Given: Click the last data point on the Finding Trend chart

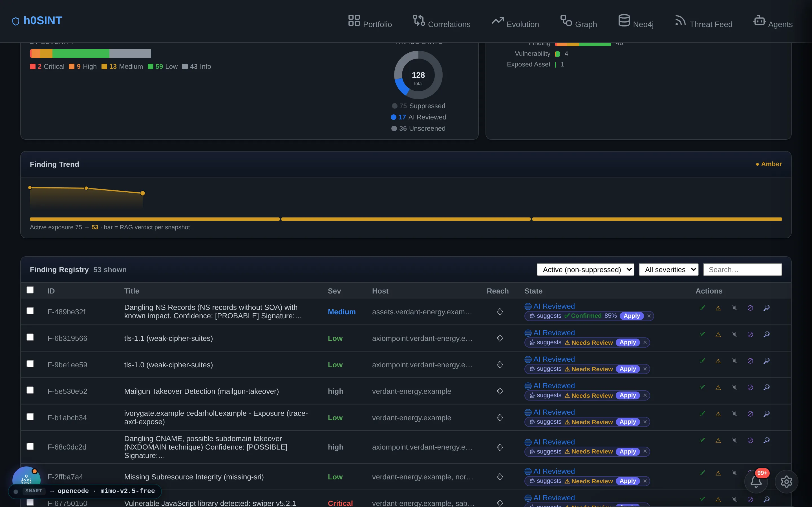Looking at the screenshot, I should [x=143, y=193].
